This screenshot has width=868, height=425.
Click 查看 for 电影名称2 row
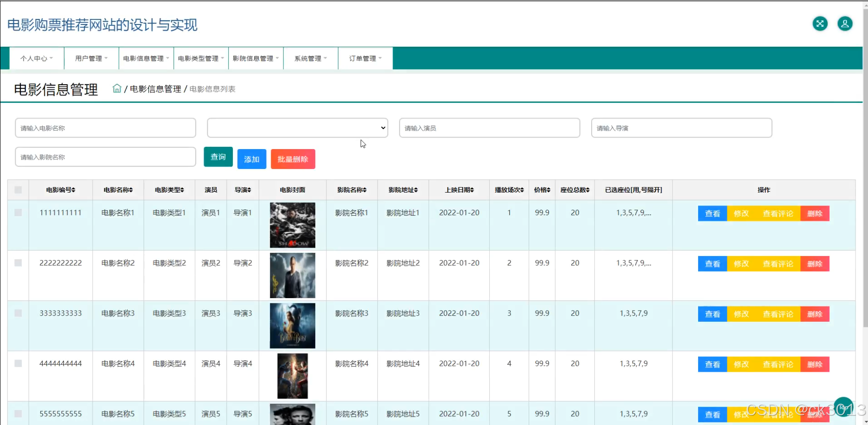point(712,264)
